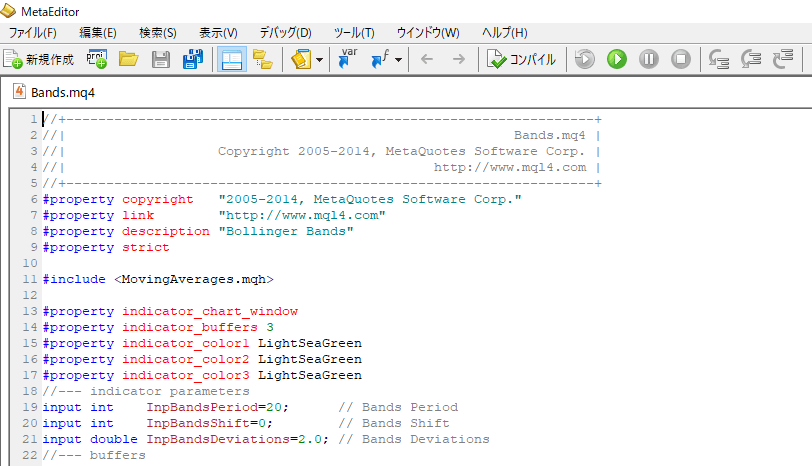This screenshot has height=466, width=812.
Task: Click "http://www.mql4.com" link string on line 7
Action: pyautogui.click(x=302, y=215)
